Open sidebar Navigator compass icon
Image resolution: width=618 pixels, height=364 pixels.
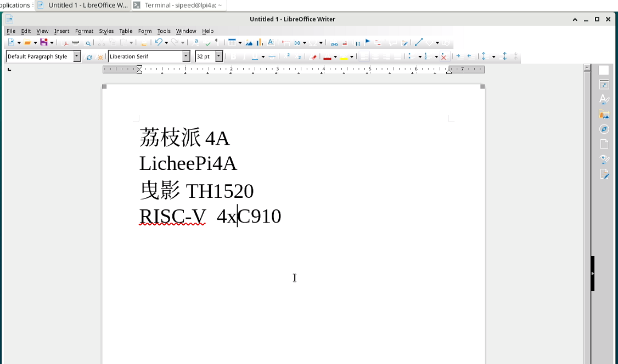pos(604,129)
